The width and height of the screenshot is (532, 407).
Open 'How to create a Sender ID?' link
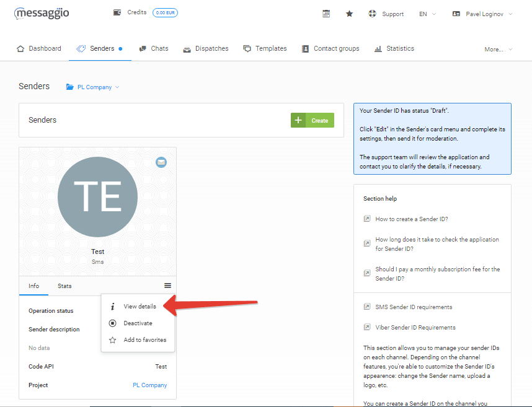tap(412, 219)
